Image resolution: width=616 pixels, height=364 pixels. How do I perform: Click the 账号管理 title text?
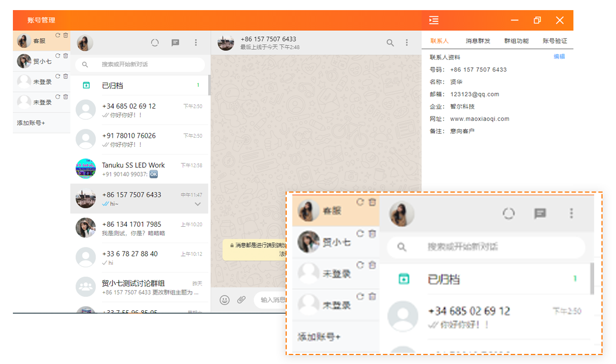click(x=41, y=20)
